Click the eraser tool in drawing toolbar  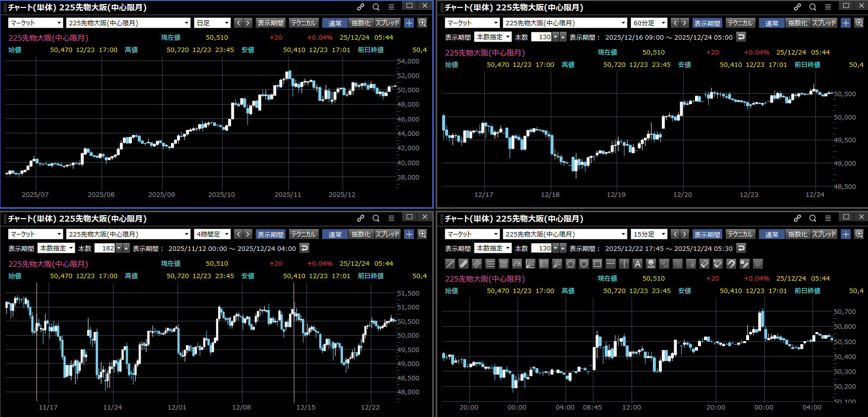[704, 264]
